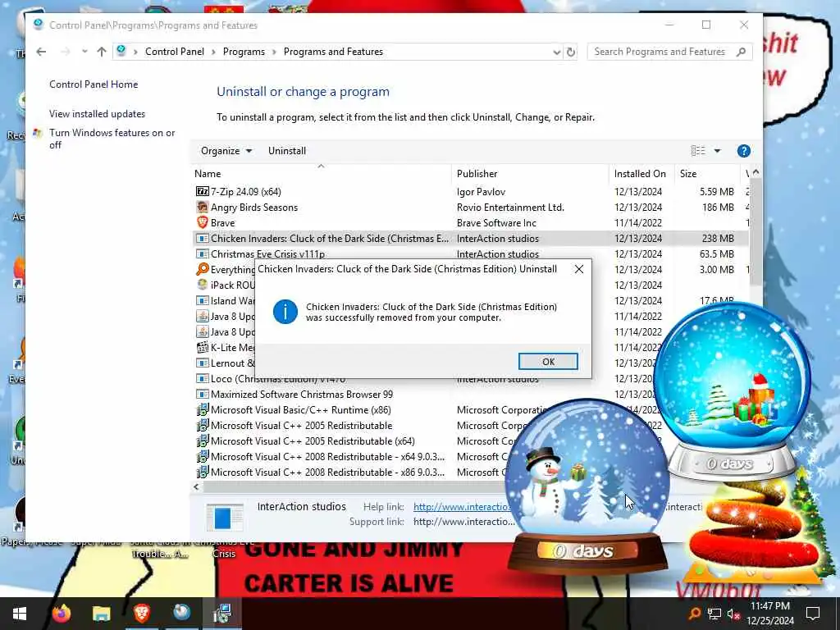Close the uninstall confirmation dialog
Image resolution: width=840 pixels, height=630 pixels.
point(579,269)
